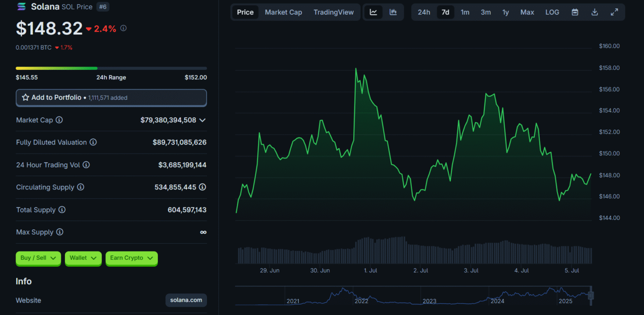Open the Earn Crypto dropdown
644x315 pixels.
click(132, 258)
